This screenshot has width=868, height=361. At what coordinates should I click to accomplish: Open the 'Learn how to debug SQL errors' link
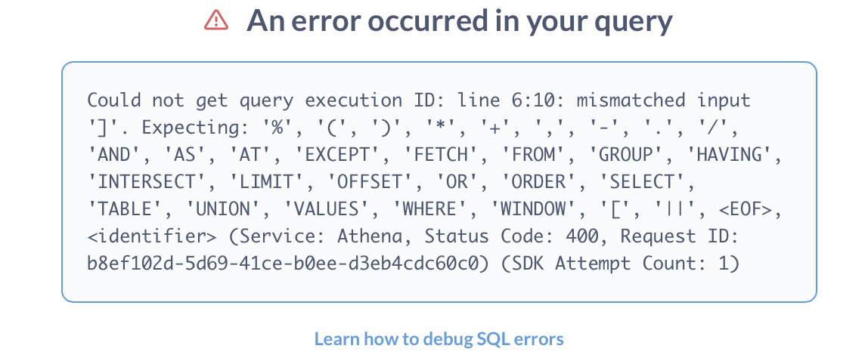click(439, 338)
